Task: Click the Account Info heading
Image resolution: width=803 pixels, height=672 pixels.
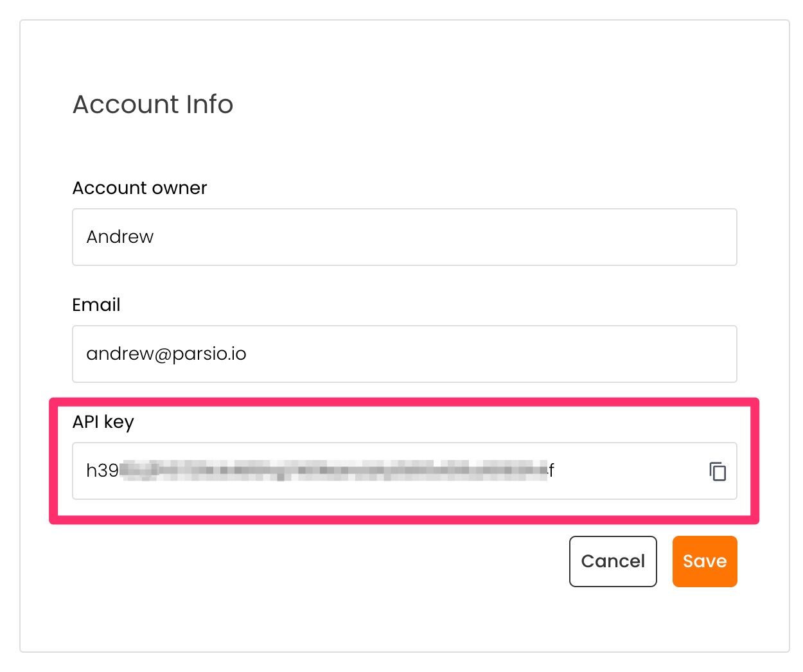Action: (x=153, y=104)
